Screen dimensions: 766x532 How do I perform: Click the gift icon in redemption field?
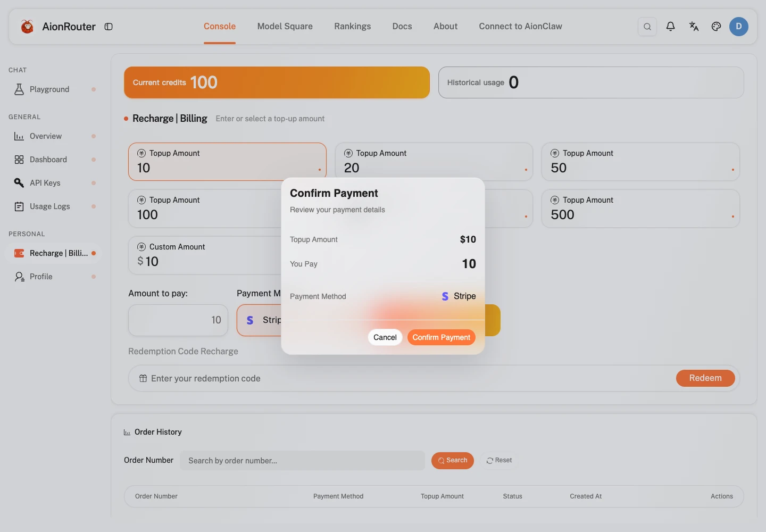point(143,378)
